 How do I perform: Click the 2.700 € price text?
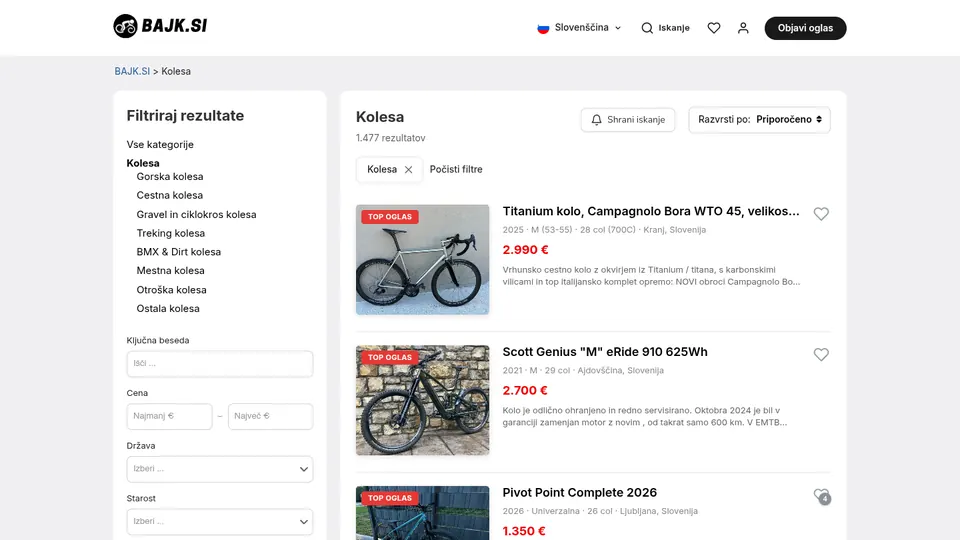point(525,391)
